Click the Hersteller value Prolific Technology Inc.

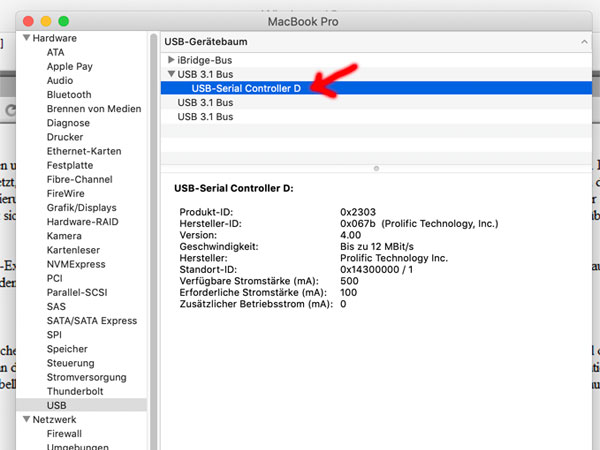[394, 258]
